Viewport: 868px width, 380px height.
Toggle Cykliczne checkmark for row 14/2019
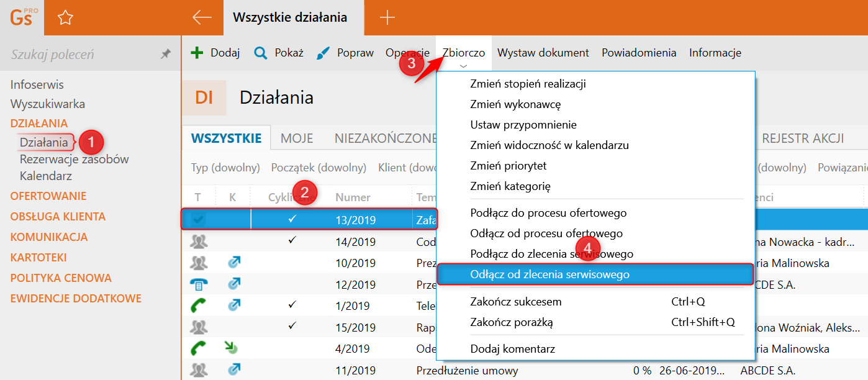pos(293,240)
